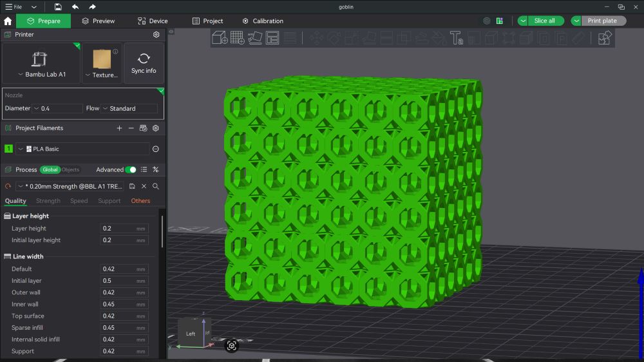Open Printer settings gear icon

pyautogui.click(x=156, y=35)
